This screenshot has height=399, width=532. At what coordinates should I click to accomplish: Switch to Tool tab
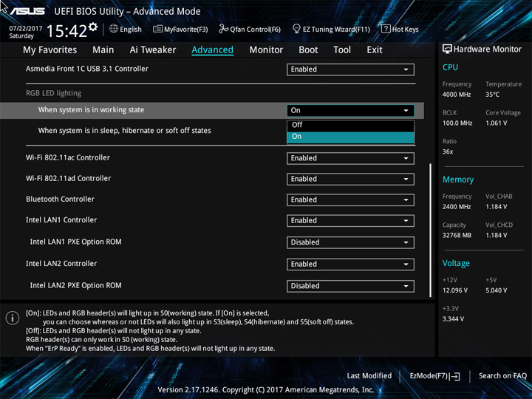tap(342, 50)
